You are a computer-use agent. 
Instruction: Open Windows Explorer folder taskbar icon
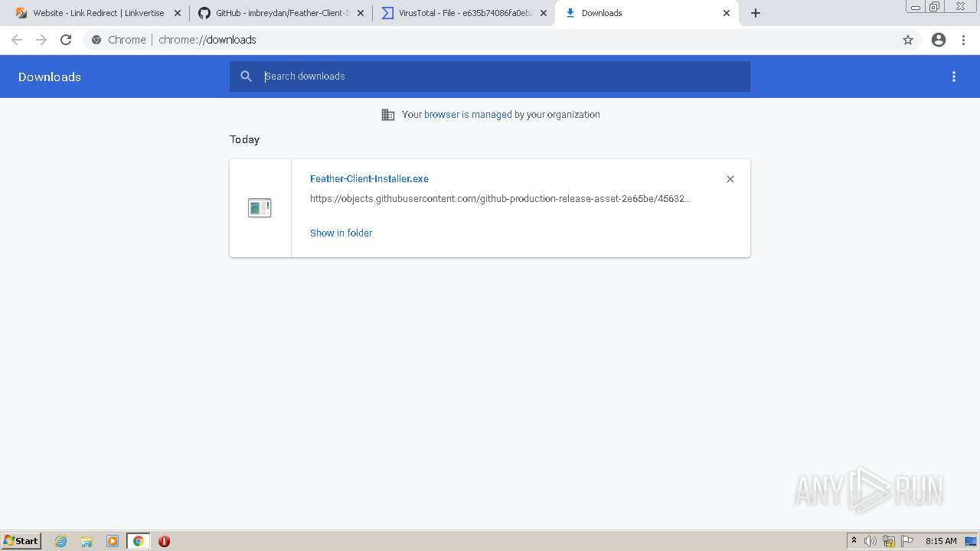(x=87, y=541)
